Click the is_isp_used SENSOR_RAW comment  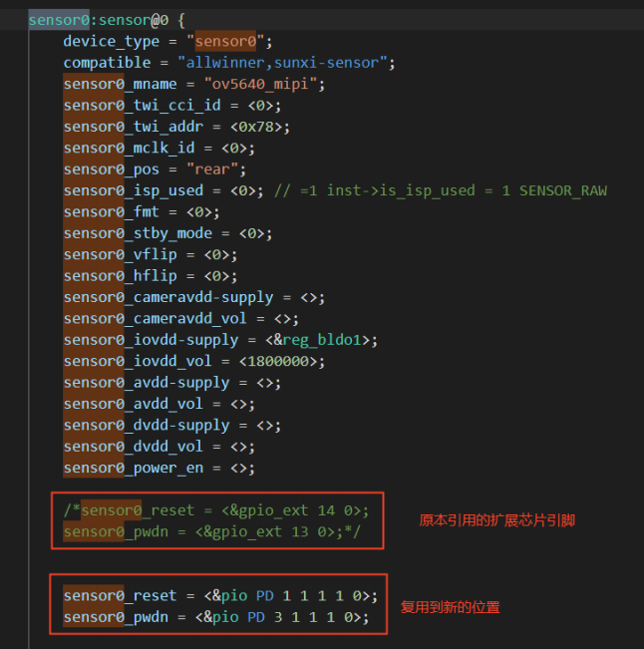point(441,190)
